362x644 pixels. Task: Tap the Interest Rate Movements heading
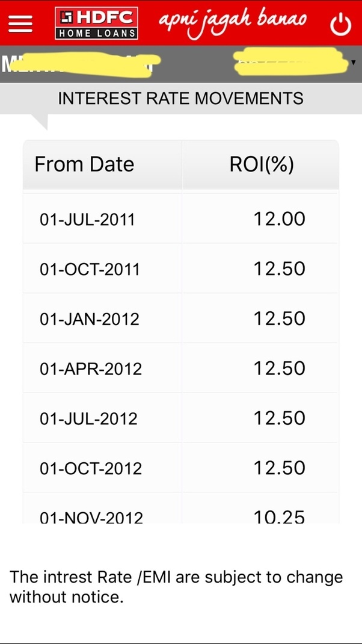[x=180, y=99]
